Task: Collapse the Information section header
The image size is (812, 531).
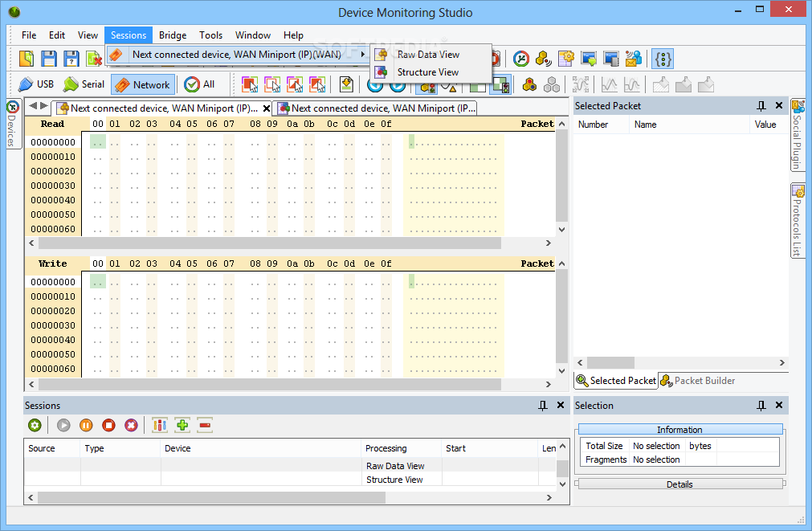Action: [680, 430]
